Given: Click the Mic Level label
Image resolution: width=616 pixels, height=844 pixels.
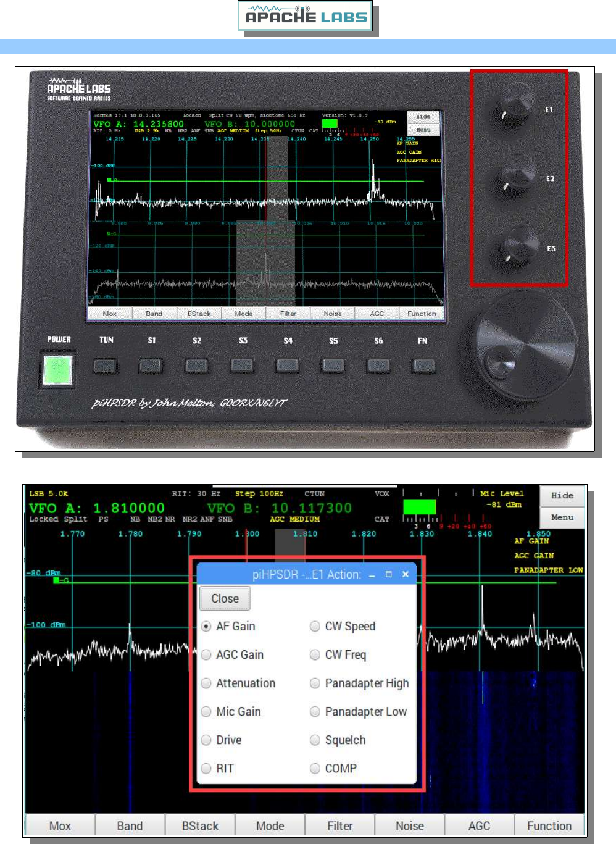Looking at the screenshot, I should 502,493.
